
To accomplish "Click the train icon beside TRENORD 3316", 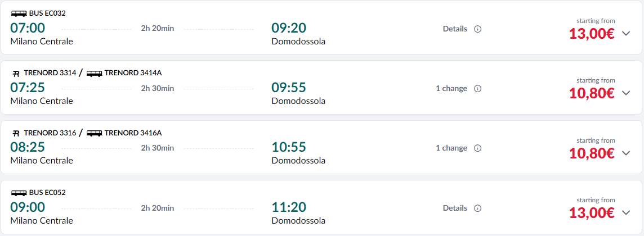I will click(16, 133).
